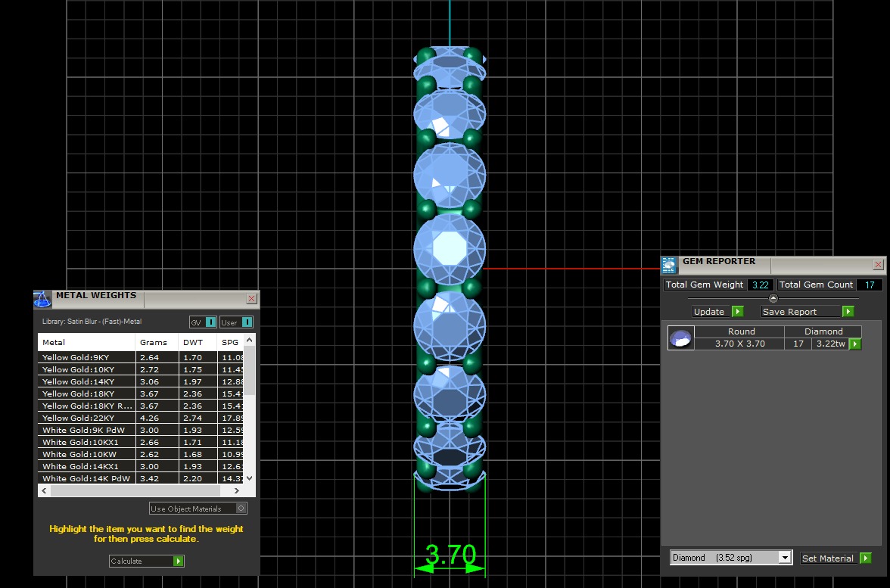Select the White Gold:10KW row

141,454
